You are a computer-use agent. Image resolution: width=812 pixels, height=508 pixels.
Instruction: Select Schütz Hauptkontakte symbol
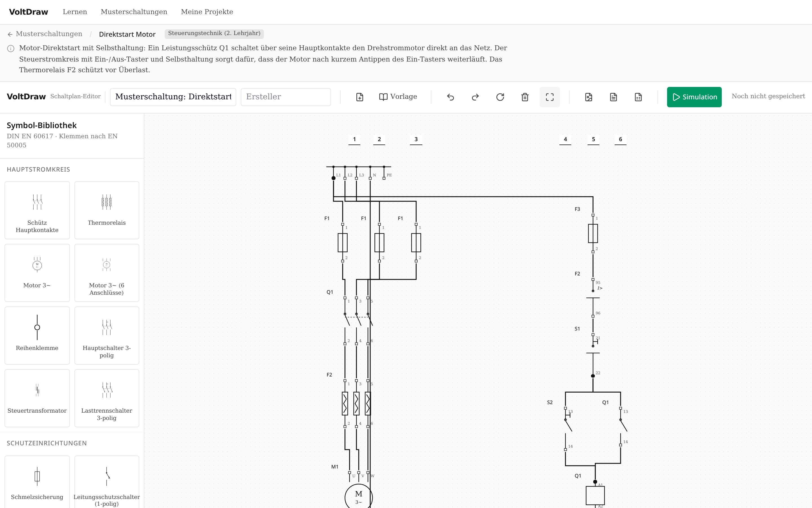(37, 210)
